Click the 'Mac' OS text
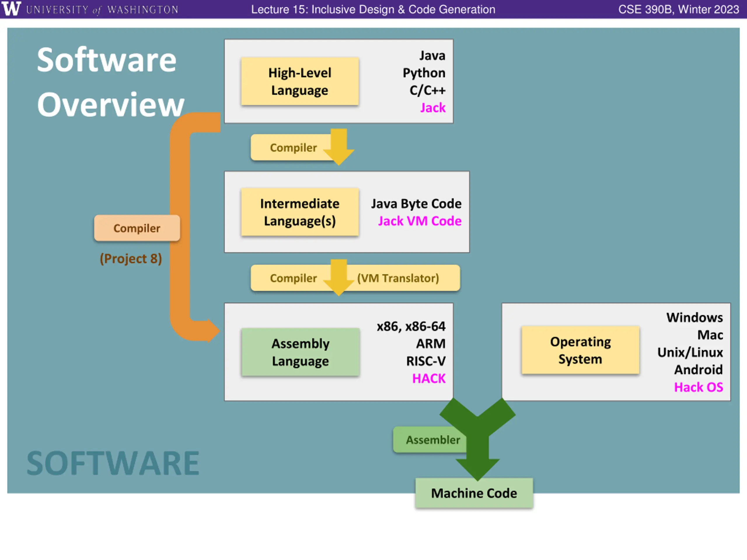Viewport: 747px width, 560px height. tap(710, 335)
